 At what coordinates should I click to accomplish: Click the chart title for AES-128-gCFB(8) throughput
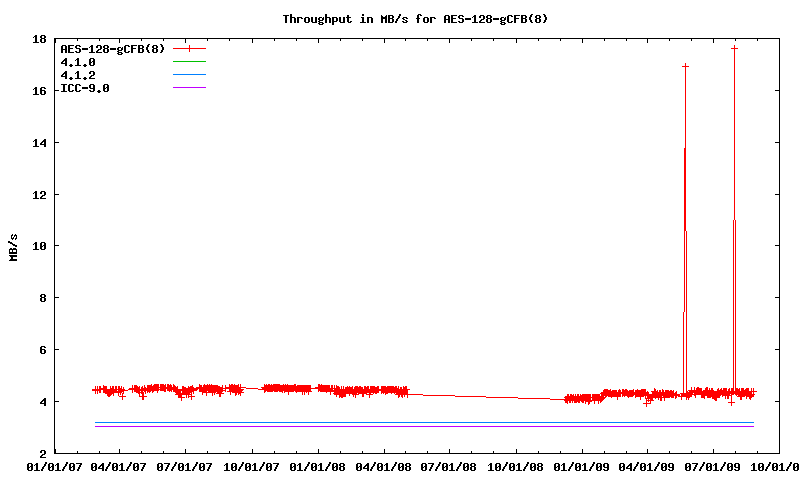(415, 19)
